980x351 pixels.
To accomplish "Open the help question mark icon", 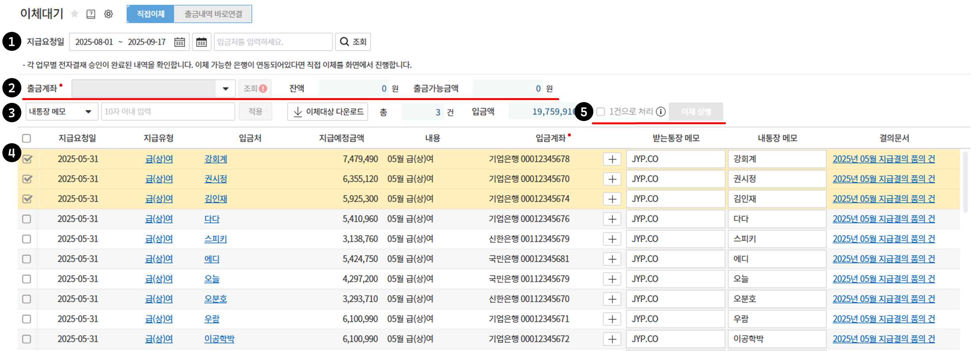I will tap(91, 14).
